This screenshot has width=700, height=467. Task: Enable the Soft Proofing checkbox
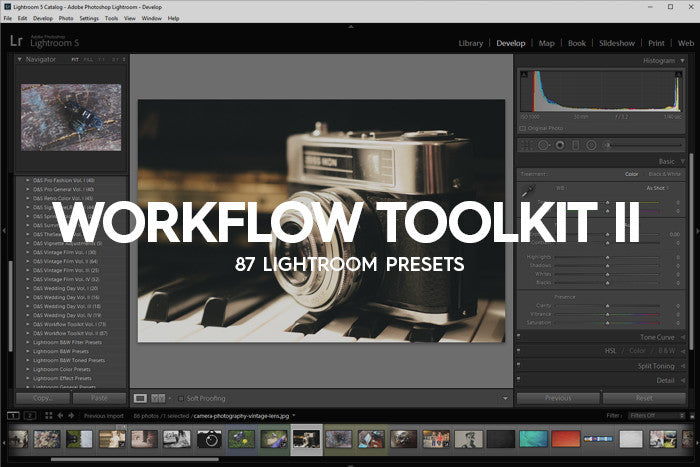click(181, 398)
